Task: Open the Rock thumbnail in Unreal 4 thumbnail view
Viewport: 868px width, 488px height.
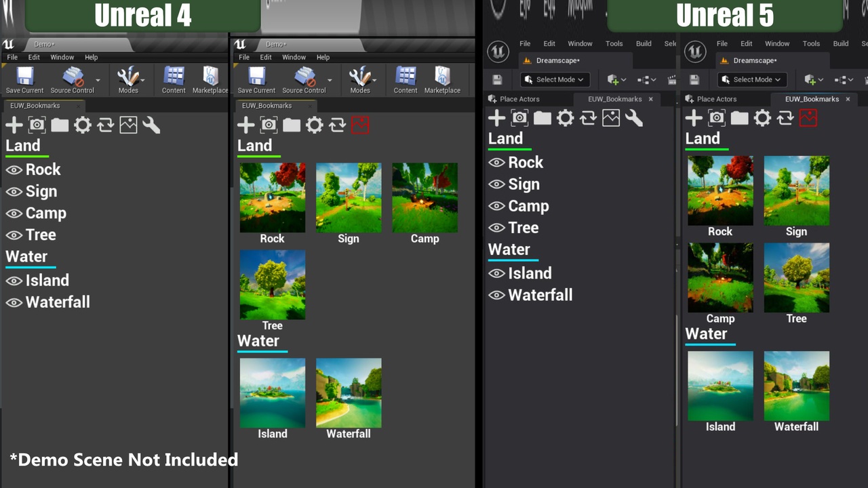Action: tap(272, 197)
